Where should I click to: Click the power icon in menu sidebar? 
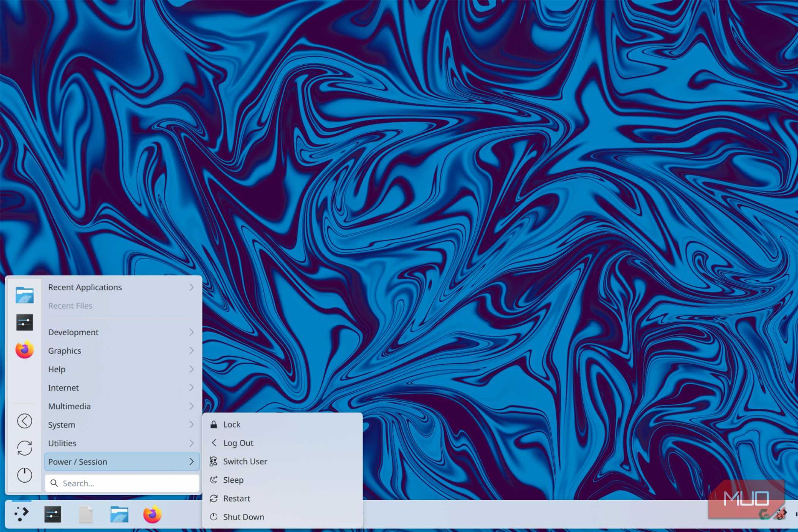coord(25,475)
